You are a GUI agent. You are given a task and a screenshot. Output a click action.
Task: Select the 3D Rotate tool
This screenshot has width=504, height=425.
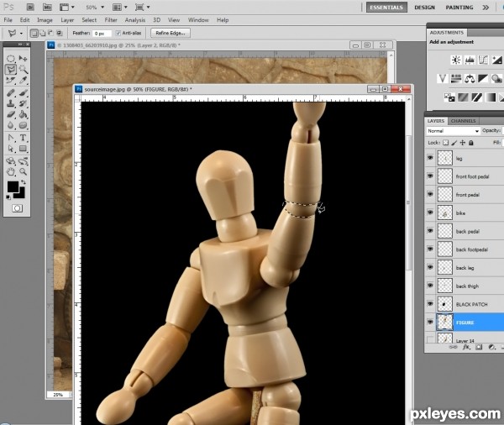[11, 161]
